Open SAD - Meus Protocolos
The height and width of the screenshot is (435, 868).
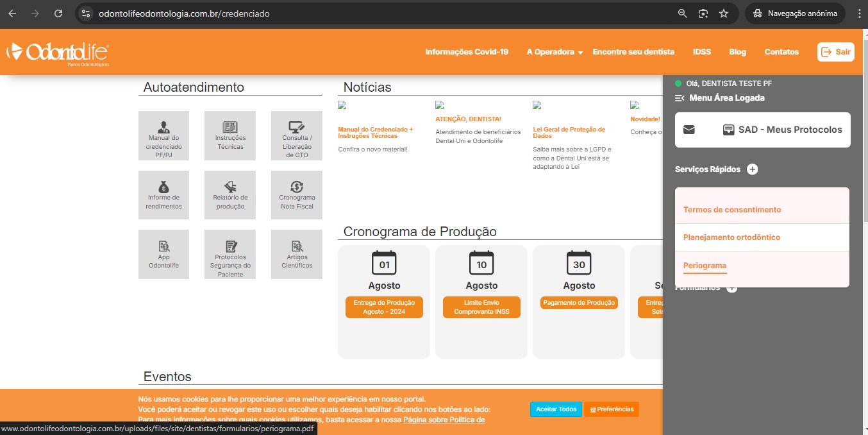point(783,130)
